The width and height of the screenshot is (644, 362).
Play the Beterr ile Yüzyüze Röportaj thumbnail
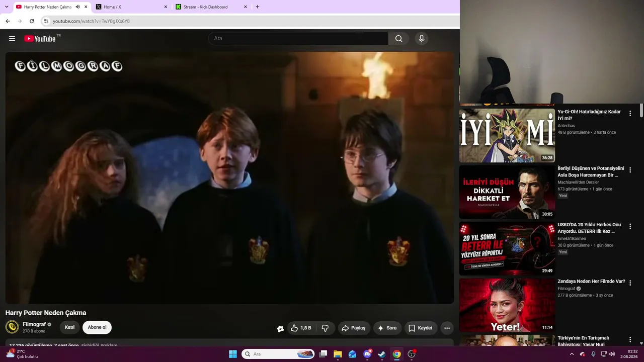click(507, 249)
